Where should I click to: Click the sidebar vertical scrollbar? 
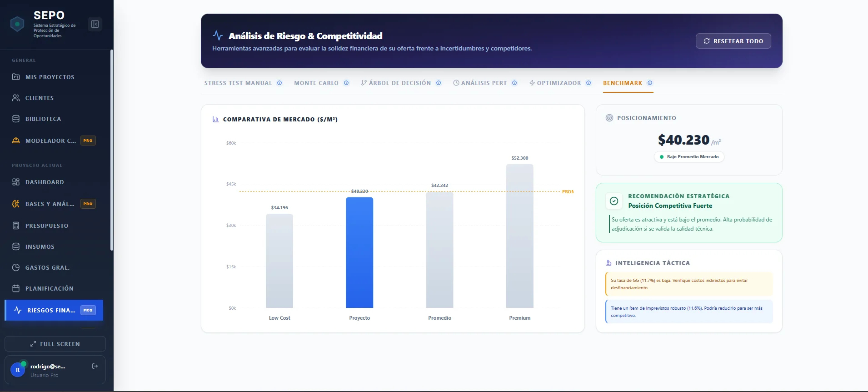[112, 150]
